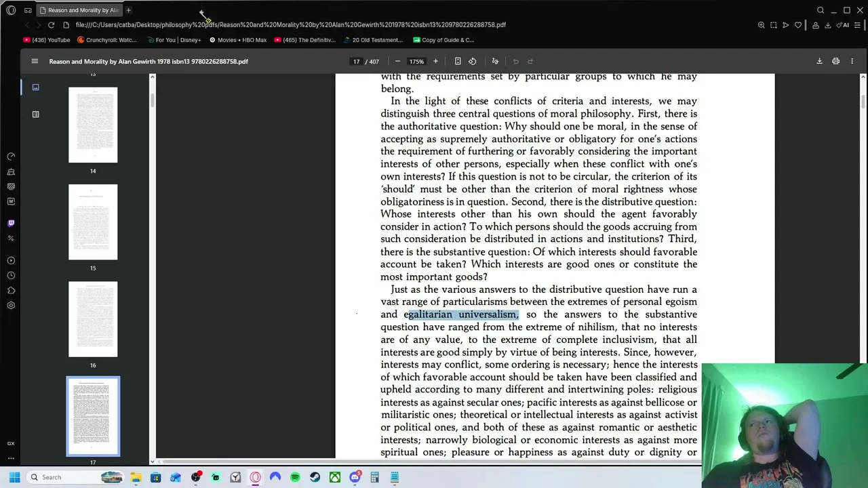The height and width of the screenshot is (488, 868).
Task: Open Twitch panel in sidebar
Action: pos(11,223)
